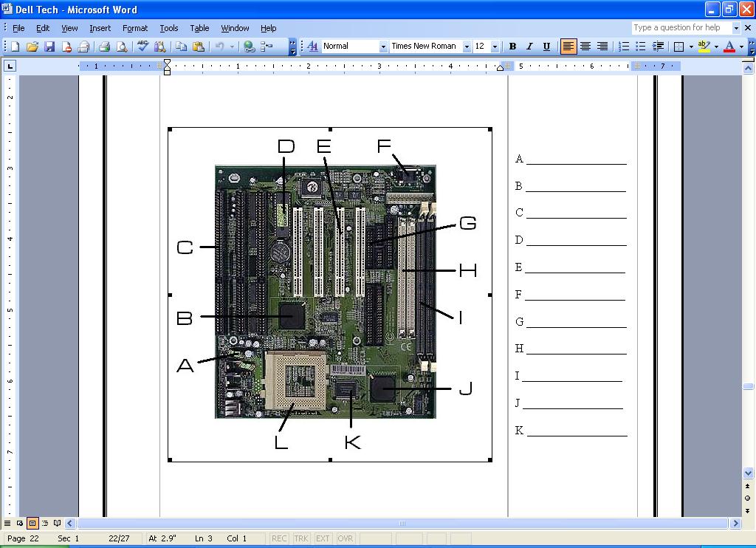Screen dimensions: 756x548
Task: Run Spelling and Grammar check
Action: (142, 47)
